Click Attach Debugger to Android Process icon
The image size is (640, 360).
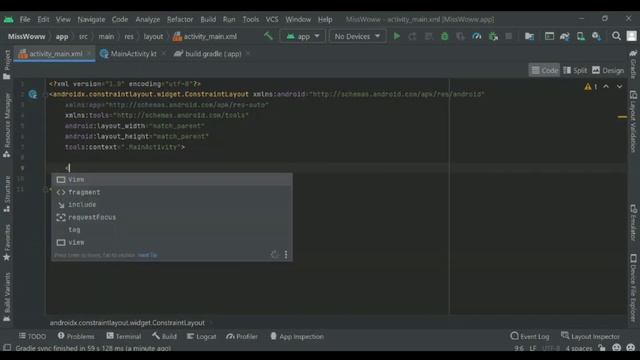[493, 36]
